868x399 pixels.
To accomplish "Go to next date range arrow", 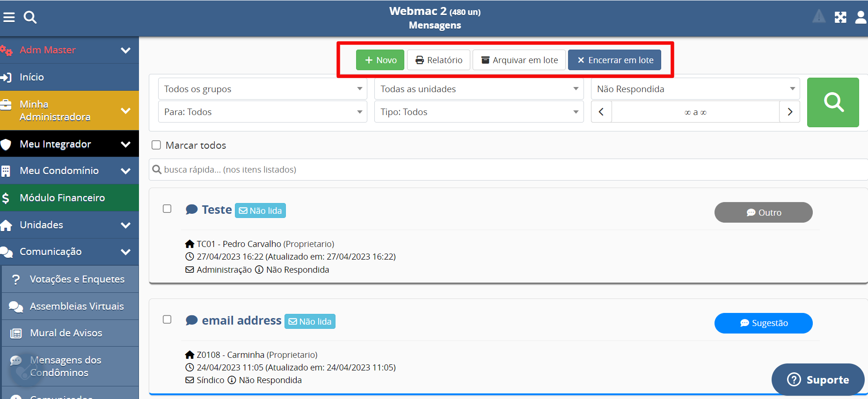I will [x=790, y=112].
